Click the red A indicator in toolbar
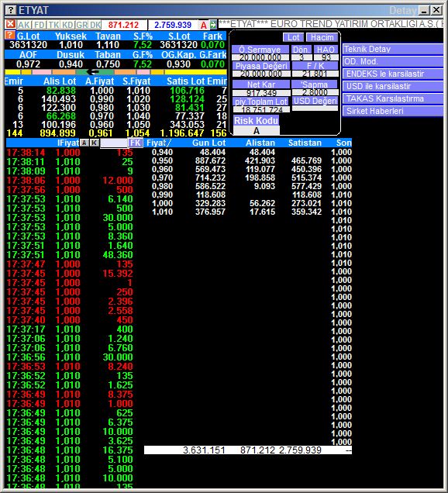Screen dimensions: 448x493 [x=204, y=25]
